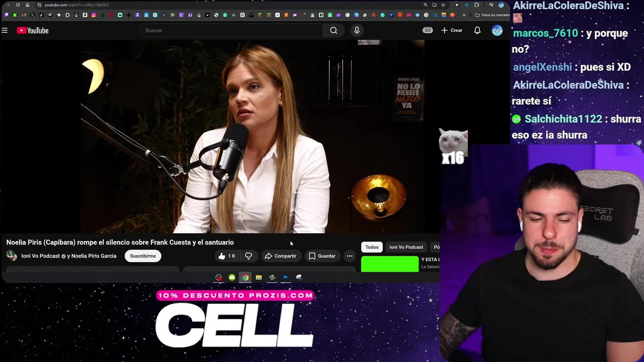Subscribe using the Suscribirme button
Image resolution: width=644 pixels, height=362 pixels.
(x=143, y=256)
